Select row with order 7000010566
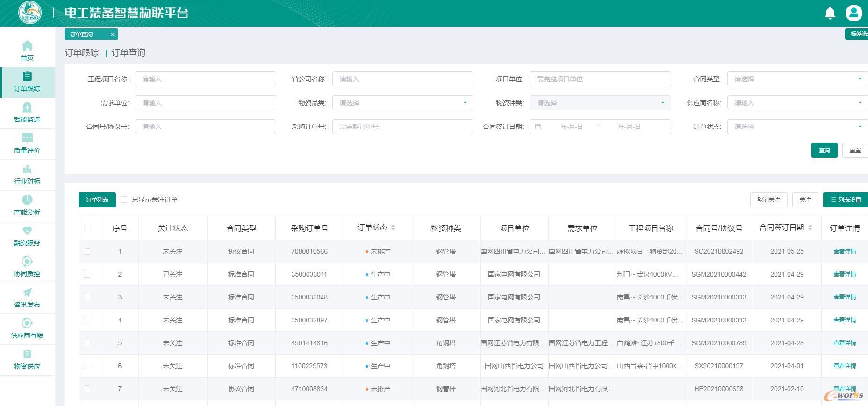 [87, 251]
